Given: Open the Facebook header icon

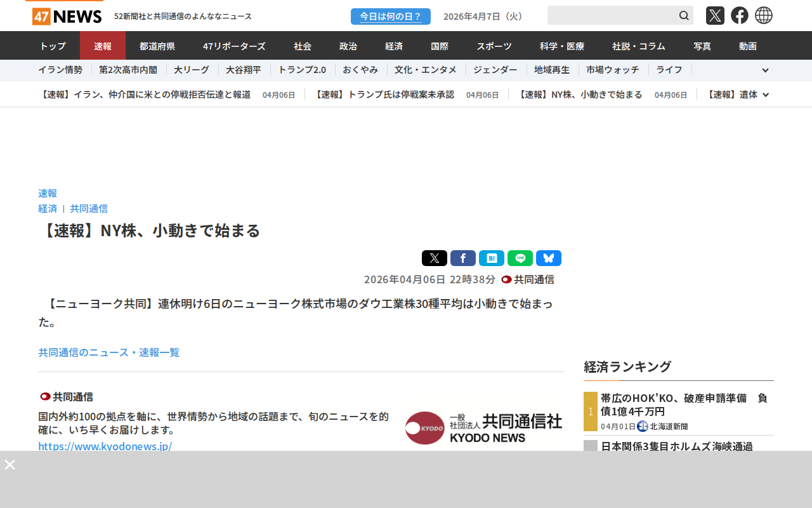Looking at the screenshot, I should click(740, 15).
